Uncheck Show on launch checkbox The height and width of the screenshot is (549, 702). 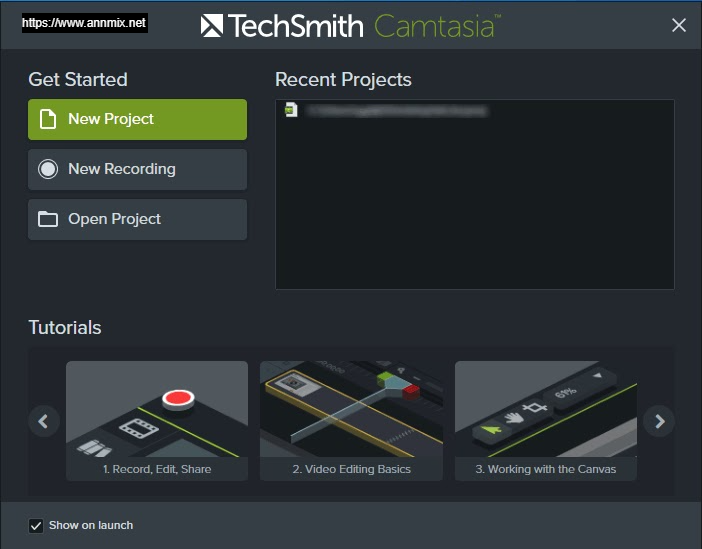[36, 526]
